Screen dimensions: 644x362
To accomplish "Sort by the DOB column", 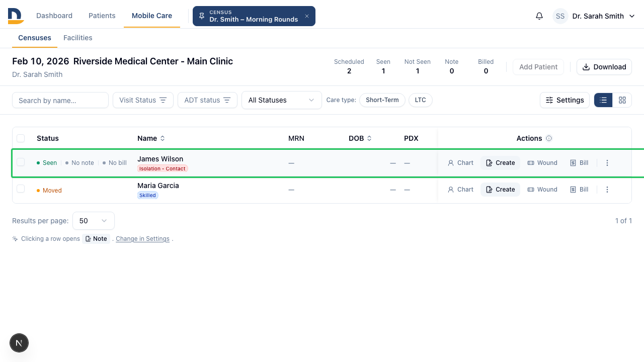I will tap(361, 138).
